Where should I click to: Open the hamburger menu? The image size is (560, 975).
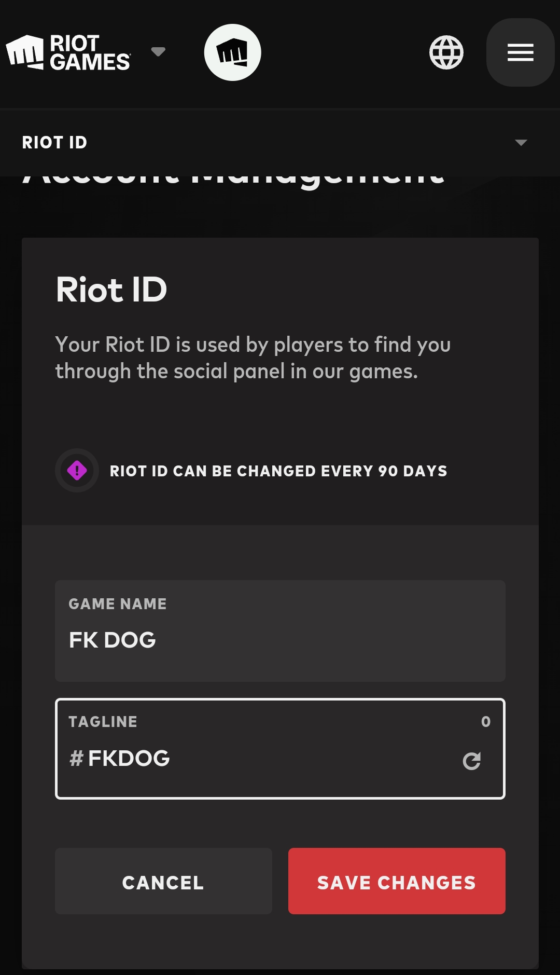pos(520,52)
